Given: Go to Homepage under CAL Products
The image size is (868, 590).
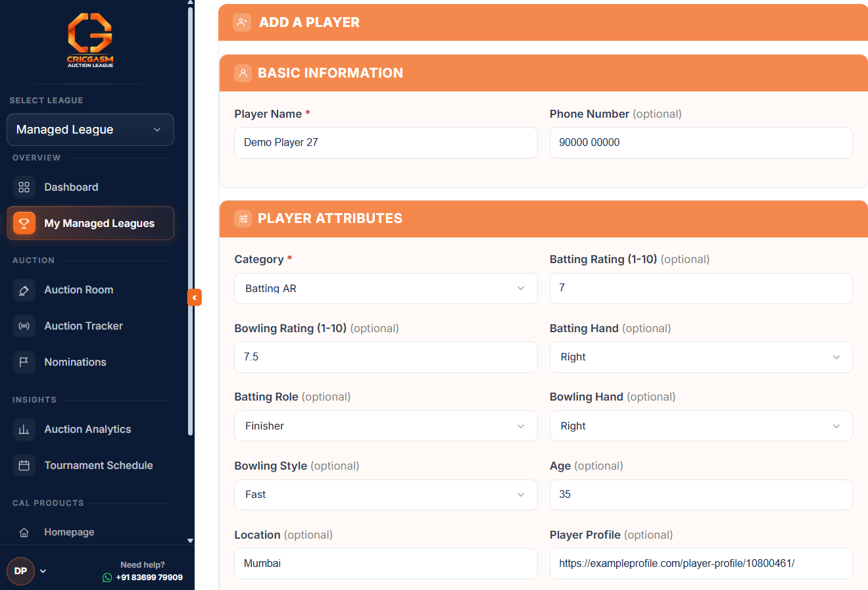Looking at the screenshot, I should (90, 532).
